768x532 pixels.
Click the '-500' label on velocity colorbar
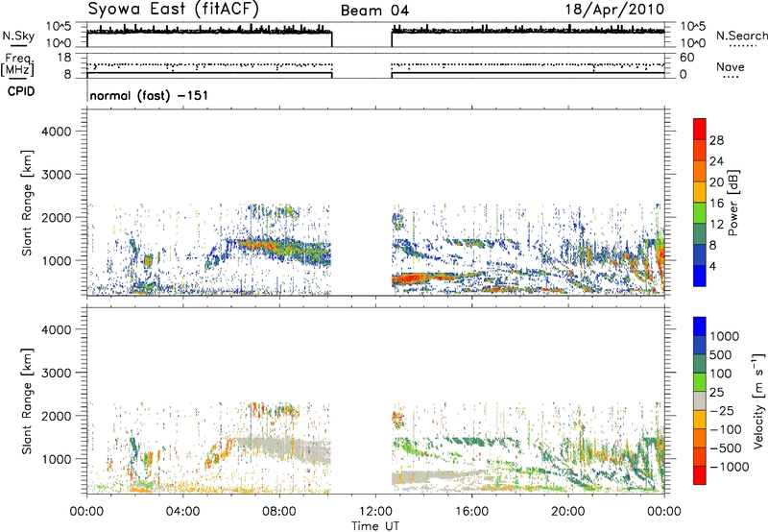pos(726,447)
